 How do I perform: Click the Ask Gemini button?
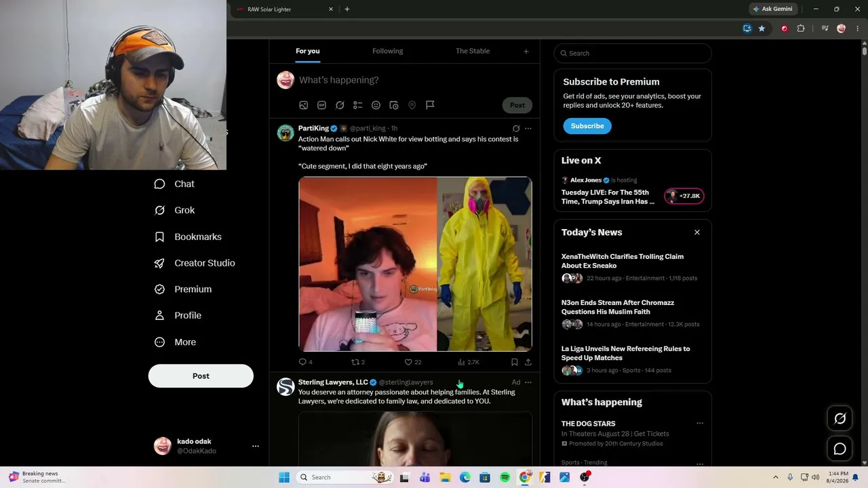tap(772, 9)
